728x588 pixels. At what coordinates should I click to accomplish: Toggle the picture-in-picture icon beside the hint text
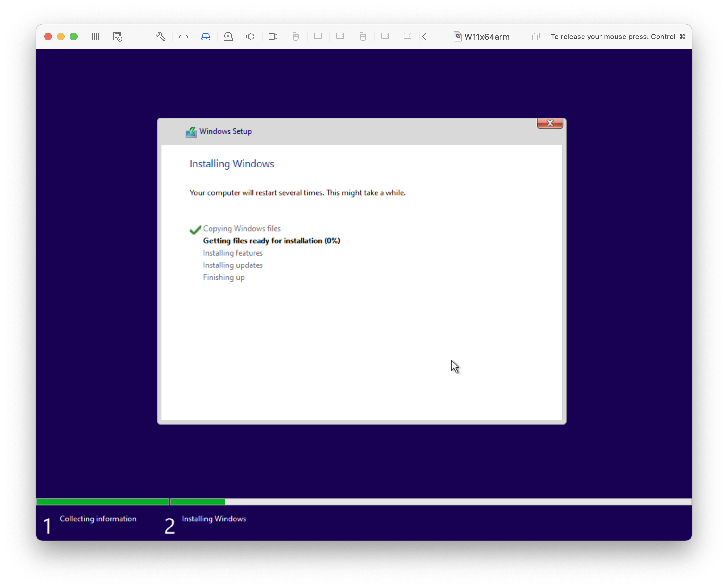[x=536, y=36]
